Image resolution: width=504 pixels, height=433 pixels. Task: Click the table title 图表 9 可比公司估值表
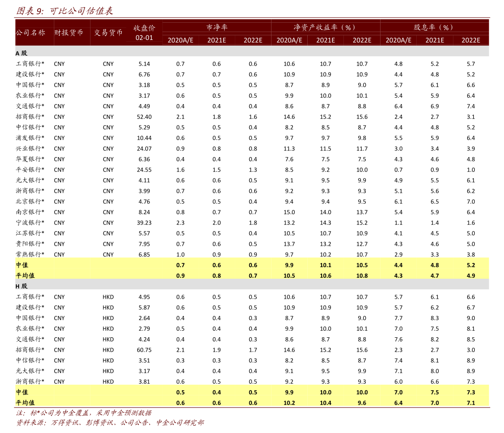[65, 11]
